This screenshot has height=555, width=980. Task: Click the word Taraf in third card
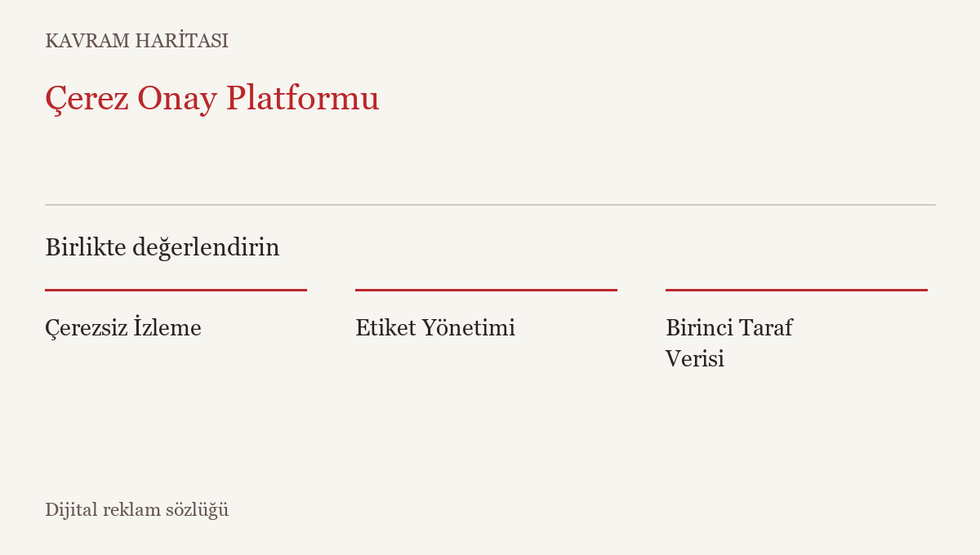click(x=766, y=328)
